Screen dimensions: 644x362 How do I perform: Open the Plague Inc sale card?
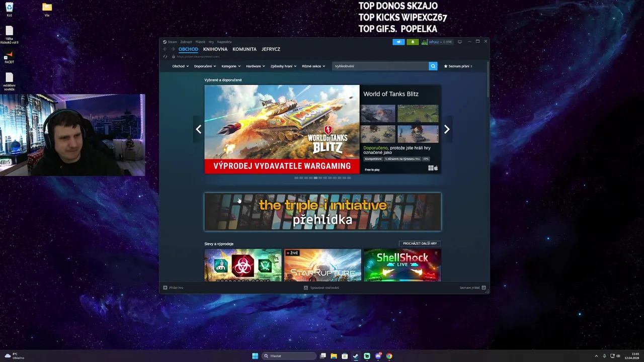(x=243, y=265)
